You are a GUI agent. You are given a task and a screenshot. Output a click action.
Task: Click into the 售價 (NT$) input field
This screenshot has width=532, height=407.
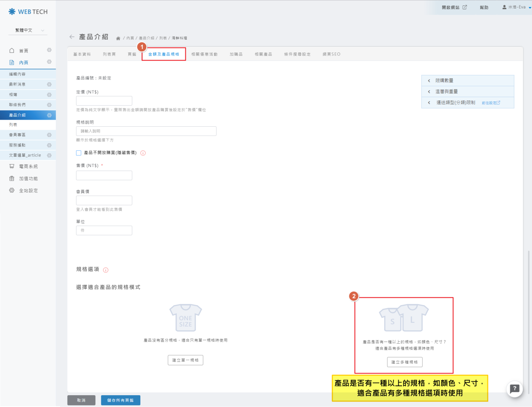104,175
